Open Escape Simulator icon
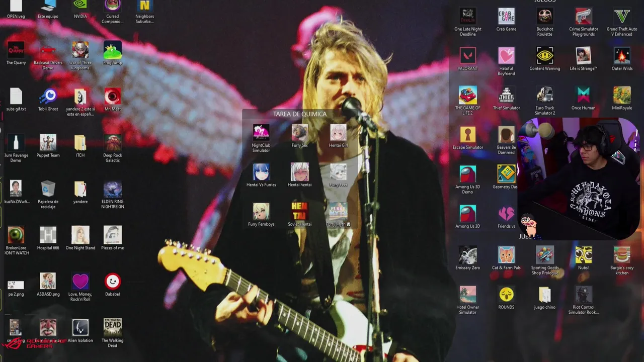This screenshot has width=644, height=362. pos(467,135)
